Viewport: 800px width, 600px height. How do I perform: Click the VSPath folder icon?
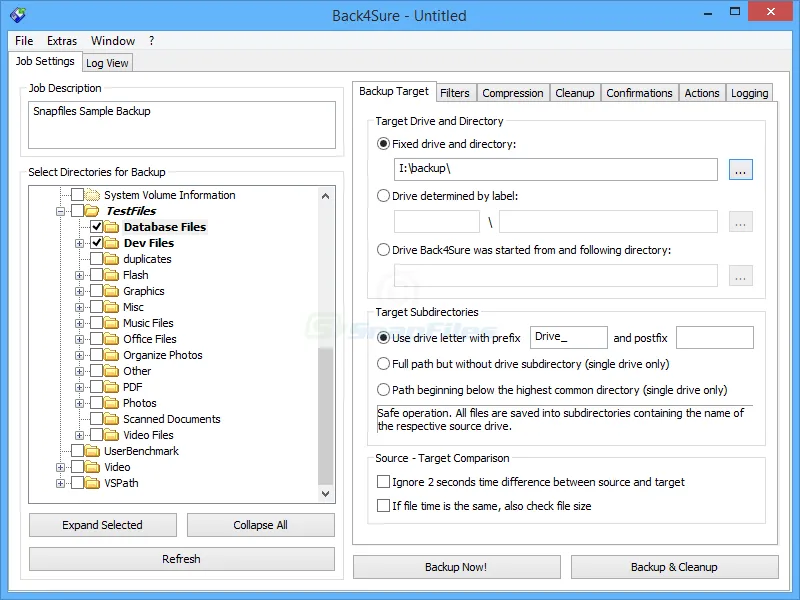tap(92, 483)
